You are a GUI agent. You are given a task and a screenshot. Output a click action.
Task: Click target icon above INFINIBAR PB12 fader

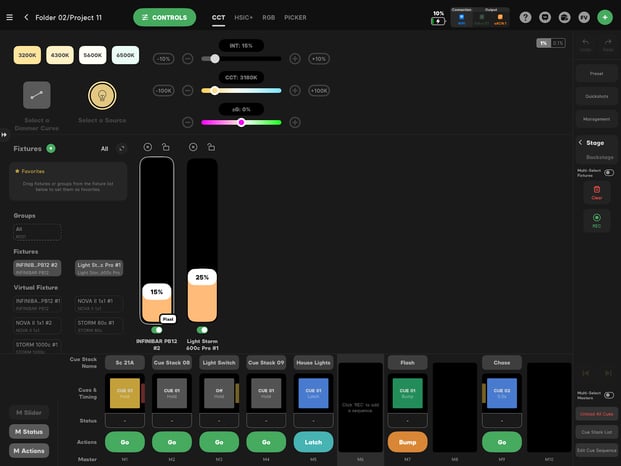147,147
